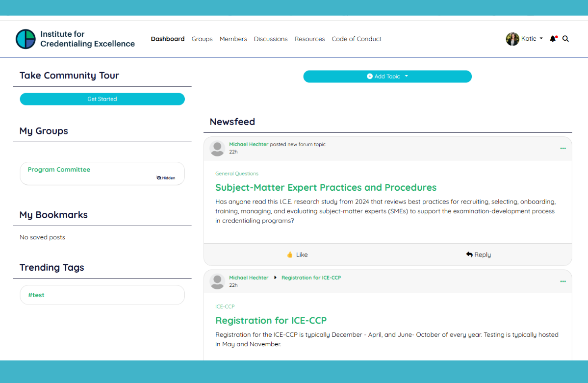Image resolution: width=588 pixels, height=383 pixels.
Task: Click the Registration for ICE-CCP breadcrumb link
Action: (311, 278)
